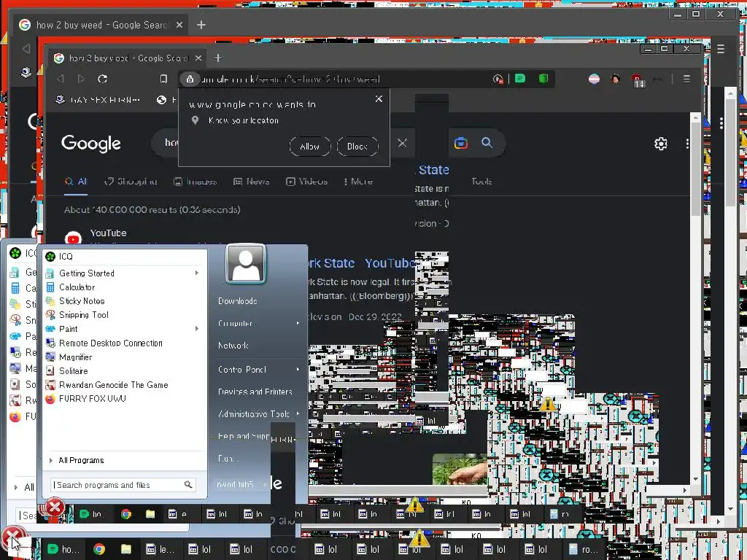The image size is (747, 560).
Task: Click YouTube favicon in search result
Action: [73, 238]
